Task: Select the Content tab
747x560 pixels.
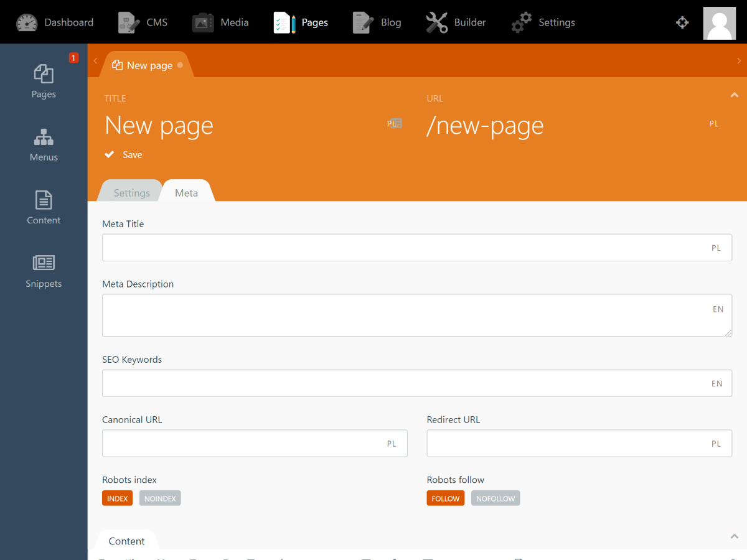Action: click(126, 541)
